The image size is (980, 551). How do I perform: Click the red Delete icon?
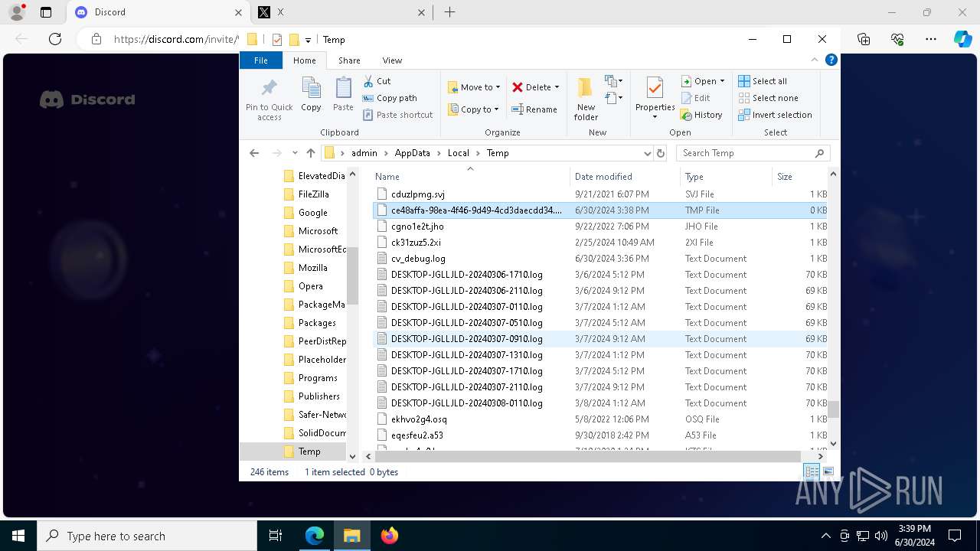pos(518,87)
